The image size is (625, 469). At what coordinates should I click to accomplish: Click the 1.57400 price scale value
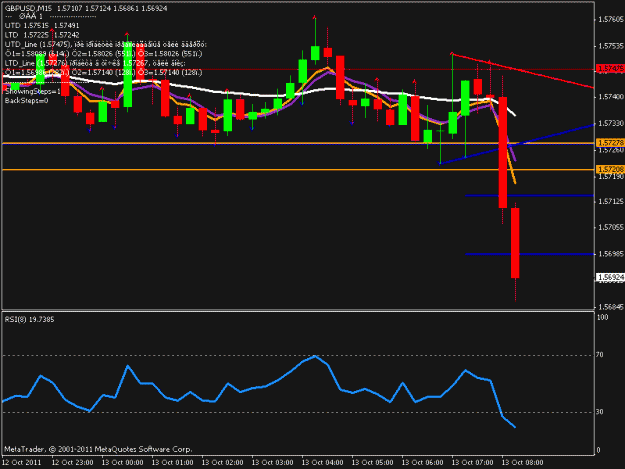point(611,97)
